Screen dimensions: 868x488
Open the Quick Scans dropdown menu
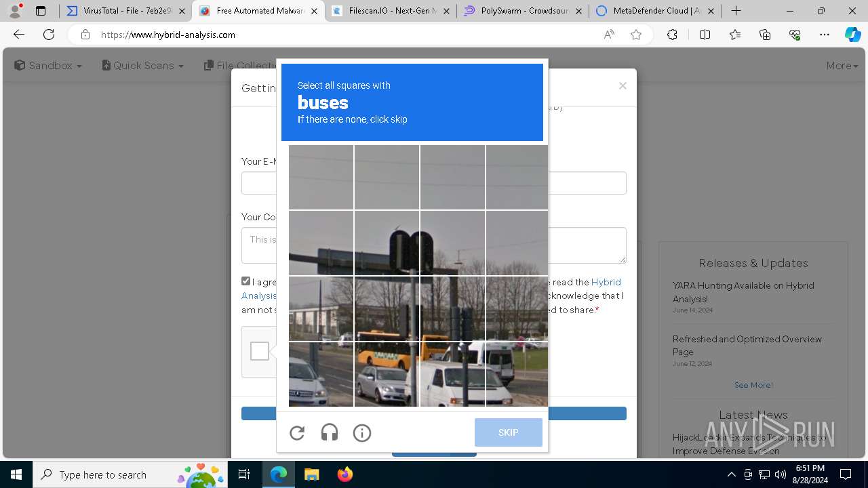[x=142, y=66]
